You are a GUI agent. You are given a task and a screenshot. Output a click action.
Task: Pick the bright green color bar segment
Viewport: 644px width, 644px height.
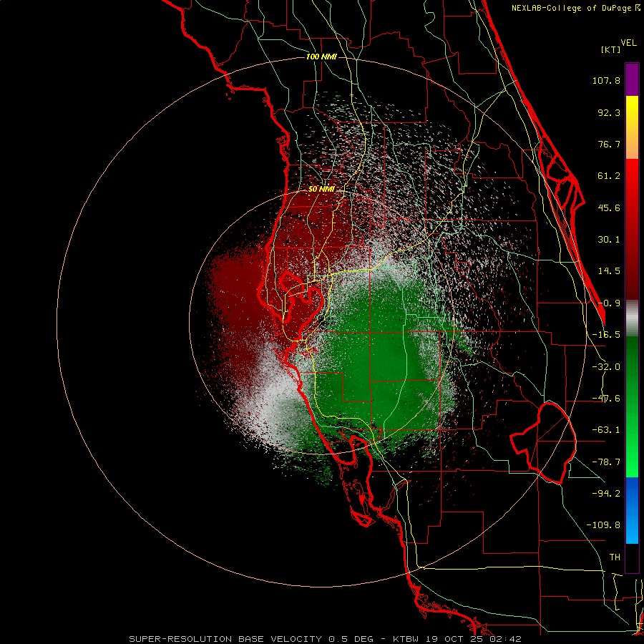pyautogui.click(x=632, y=407)
